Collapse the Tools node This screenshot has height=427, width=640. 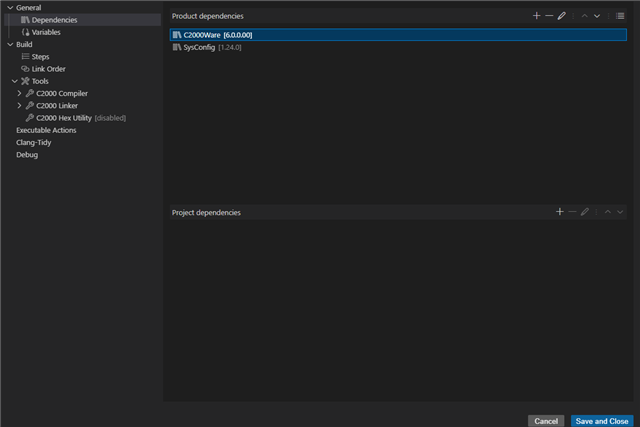point(15,81)
